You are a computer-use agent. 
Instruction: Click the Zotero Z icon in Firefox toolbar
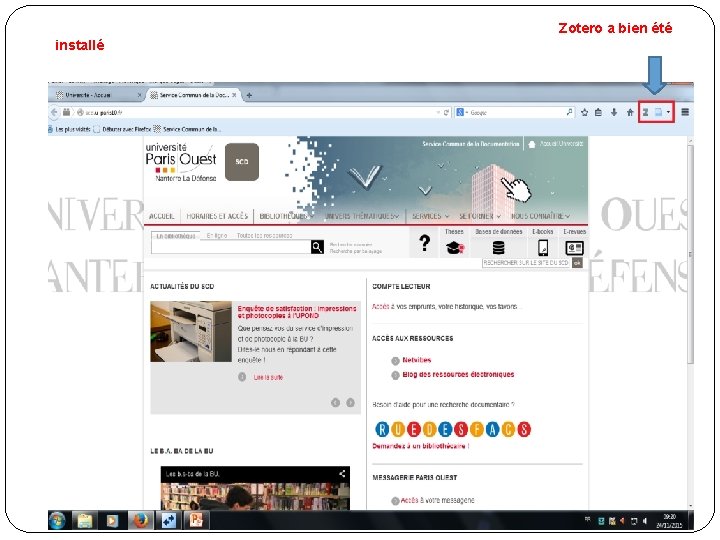645,112
